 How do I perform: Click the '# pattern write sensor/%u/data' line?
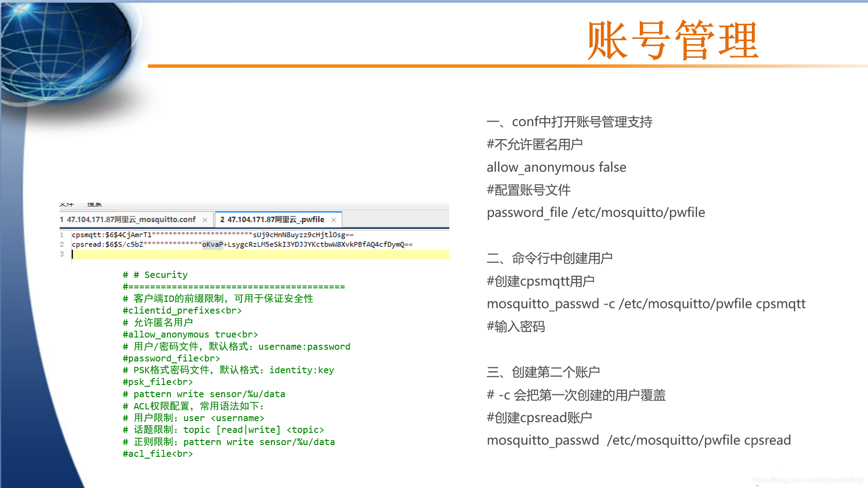(204, 394)
